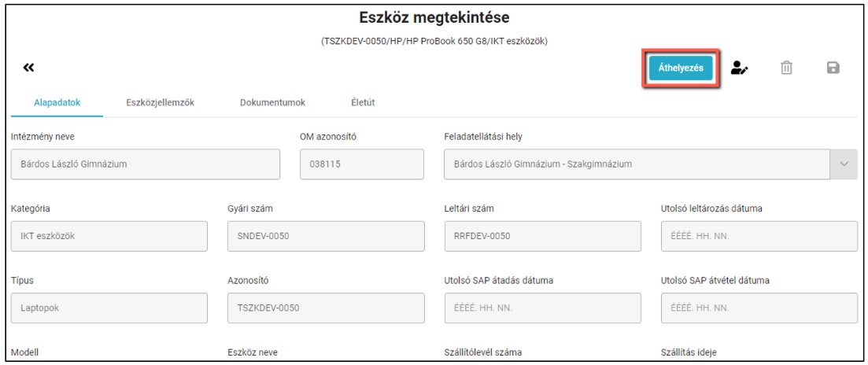Click the trash delete icon
Screen dimensions: 868x365
coord(786,68)
